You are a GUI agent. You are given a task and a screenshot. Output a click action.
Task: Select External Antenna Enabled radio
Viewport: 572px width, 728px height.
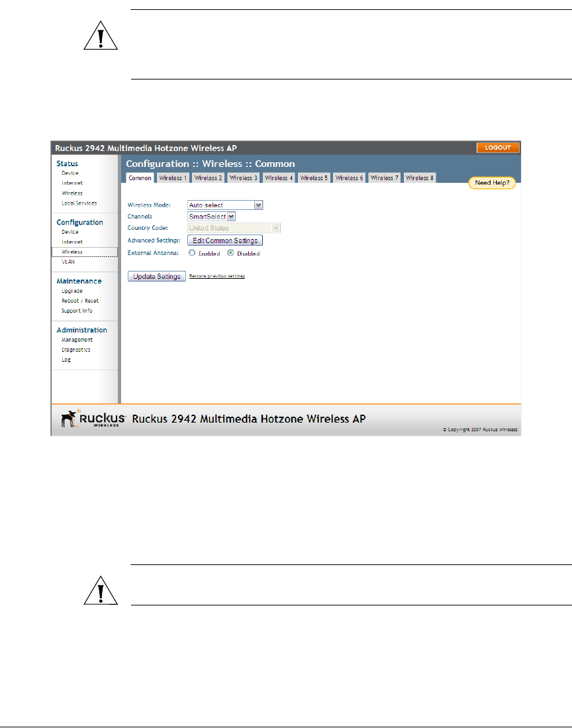click(192, 253)
